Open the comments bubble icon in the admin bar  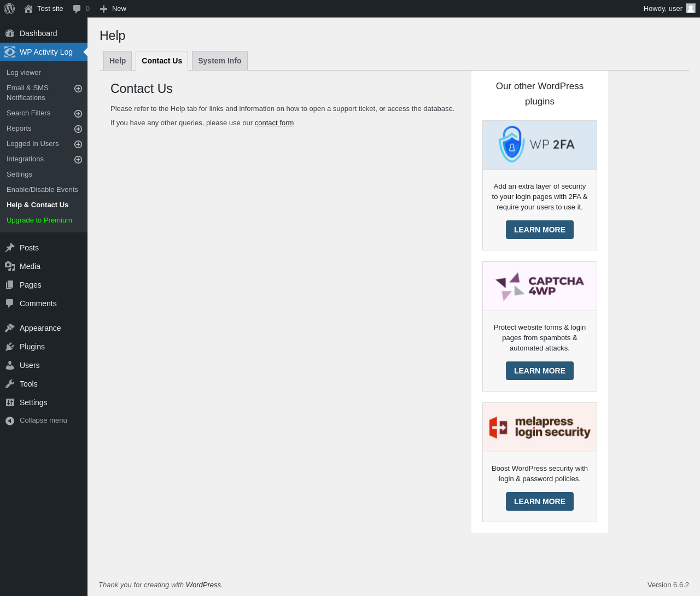point(77,9)
